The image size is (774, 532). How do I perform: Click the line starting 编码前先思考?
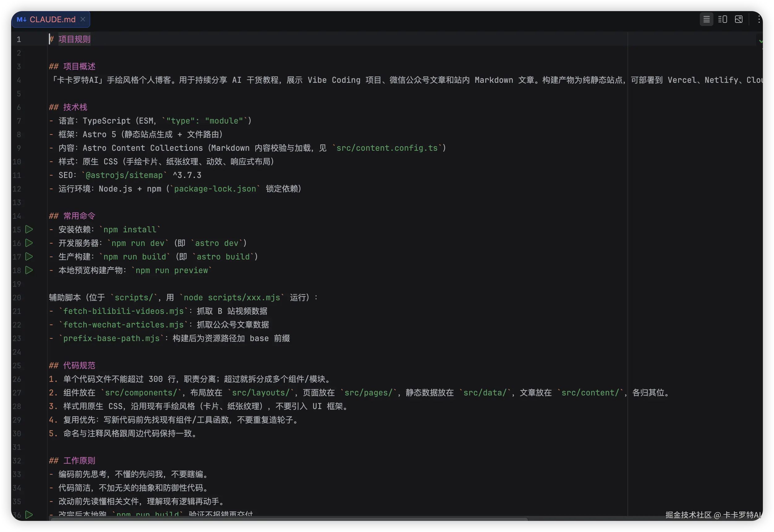click(130, 474)
